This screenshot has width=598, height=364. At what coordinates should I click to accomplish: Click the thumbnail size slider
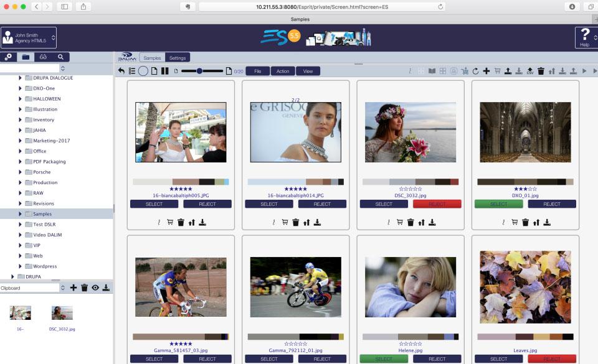[x=201, y=71]
